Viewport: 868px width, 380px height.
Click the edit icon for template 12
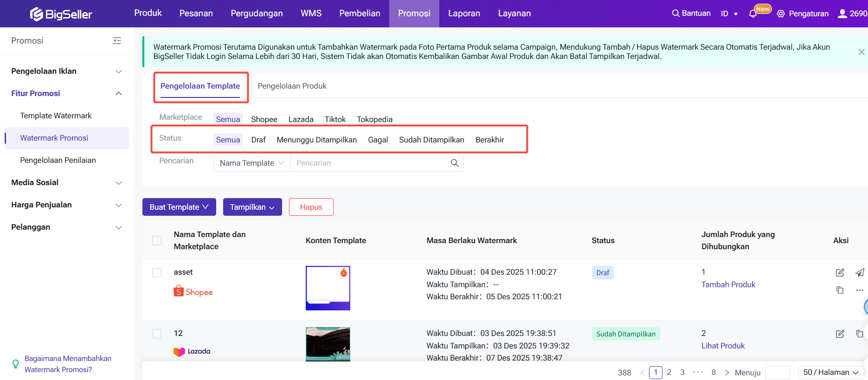(840, 334)
